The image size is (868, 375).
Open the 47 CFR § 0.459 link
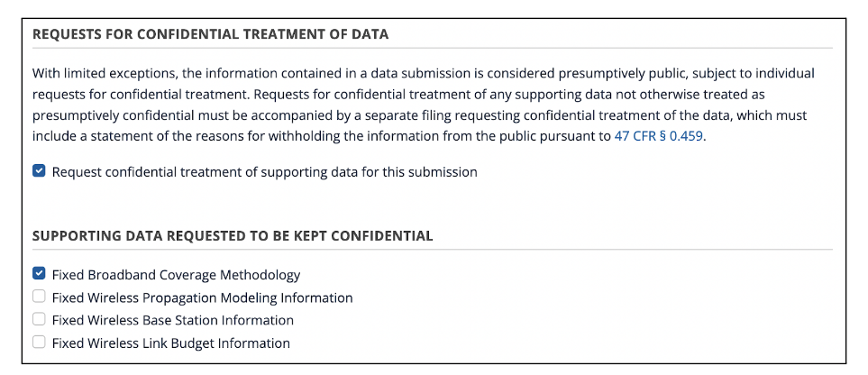[x=653, y=137]
